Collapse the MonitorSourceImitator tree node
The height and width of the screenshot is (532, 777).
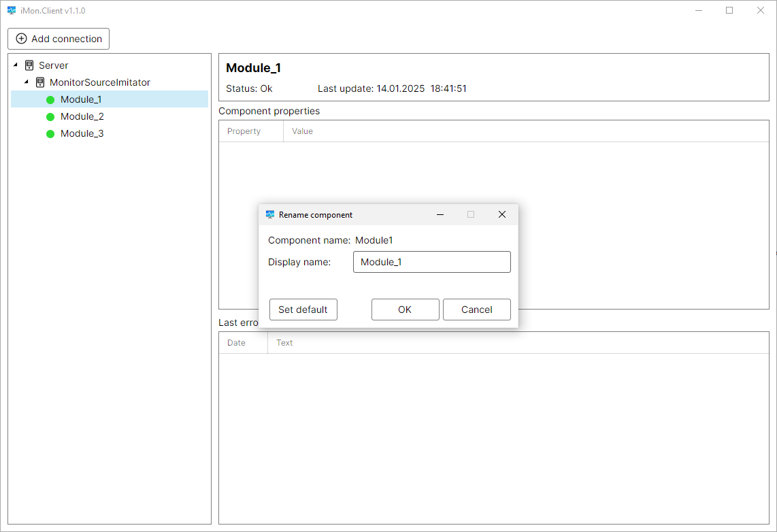pos(27,82)
